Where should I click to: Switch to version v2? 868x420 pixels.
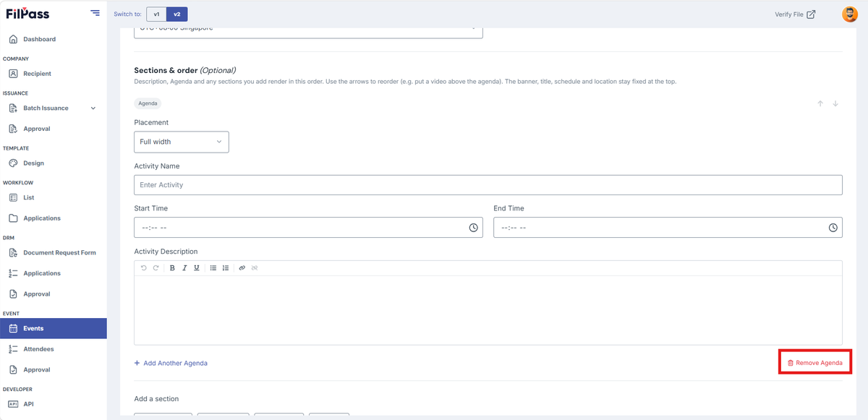tap(176, 14)
